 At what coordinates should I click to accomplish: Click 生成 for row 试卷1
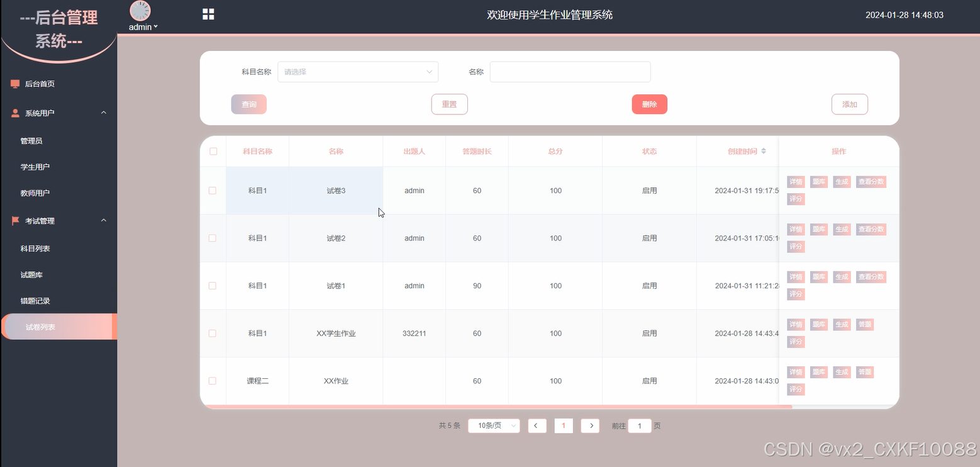(x=842, y=277)
